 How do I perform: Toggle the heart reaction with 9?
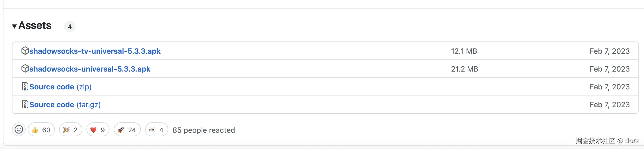(x=98, y=130)
